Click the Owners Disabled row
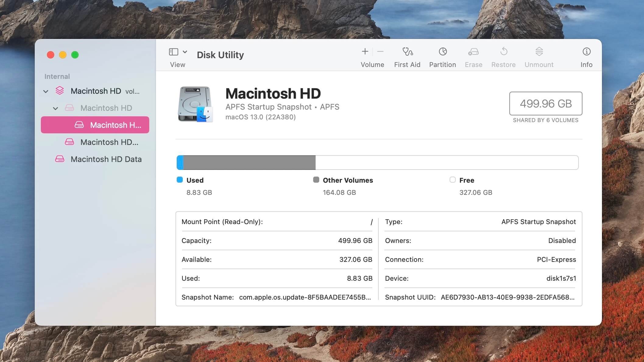Screen dimensions: 644x362 pyautogui.click(x=480, y=241)
